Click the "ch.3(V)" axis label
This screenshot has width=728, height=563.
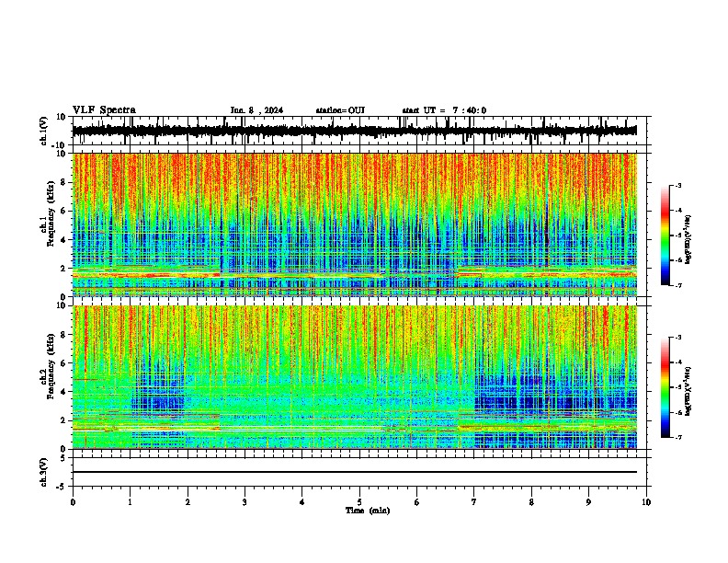pyautogui.click(x=43, y=473)
